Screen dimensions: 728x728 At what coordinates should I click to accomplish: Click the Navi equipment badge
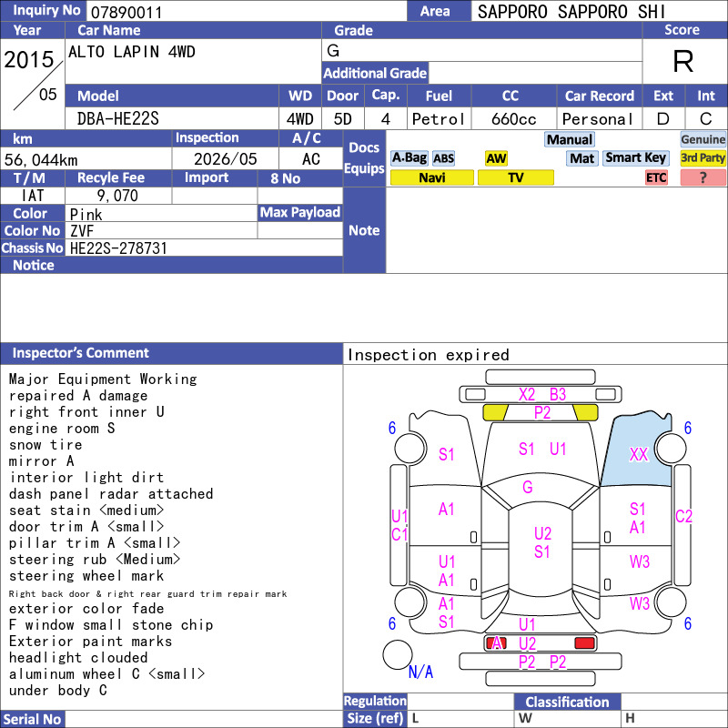pyautogui.click(x=431, y=177)
